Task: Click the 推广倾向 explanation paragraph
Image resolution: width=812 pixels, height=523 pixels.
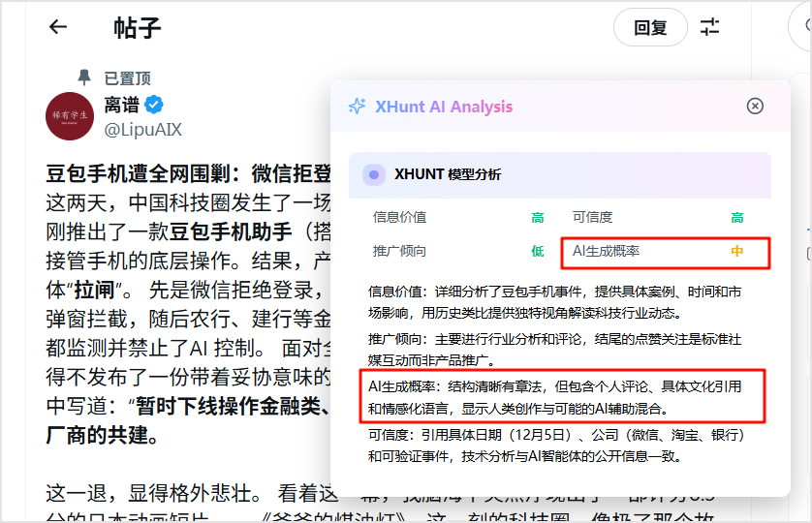Action: coord(554,350)
